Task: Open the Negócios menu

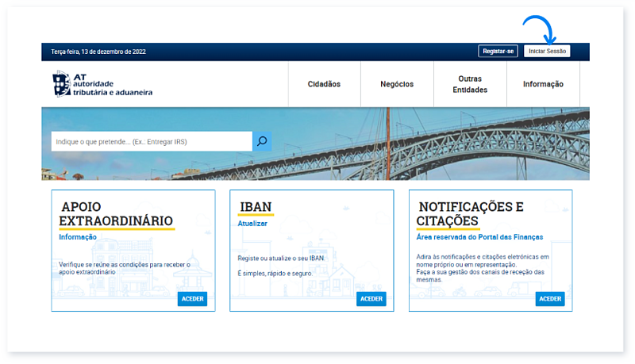Action: pos(397,84)
